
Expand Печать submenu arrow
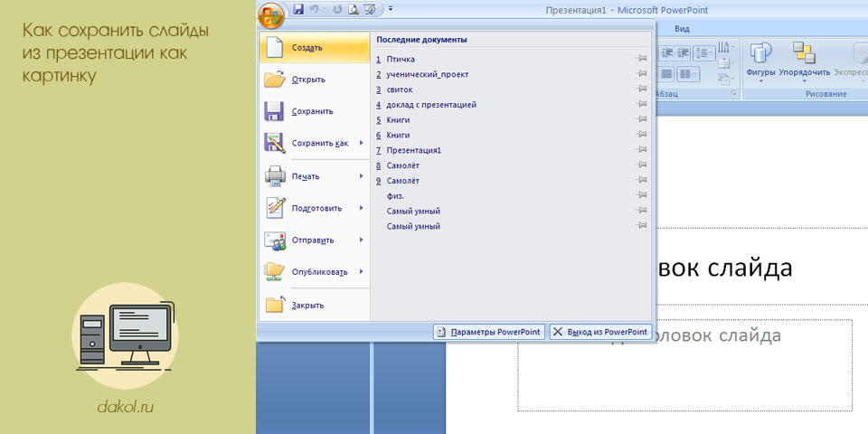[x=361, y=176]
